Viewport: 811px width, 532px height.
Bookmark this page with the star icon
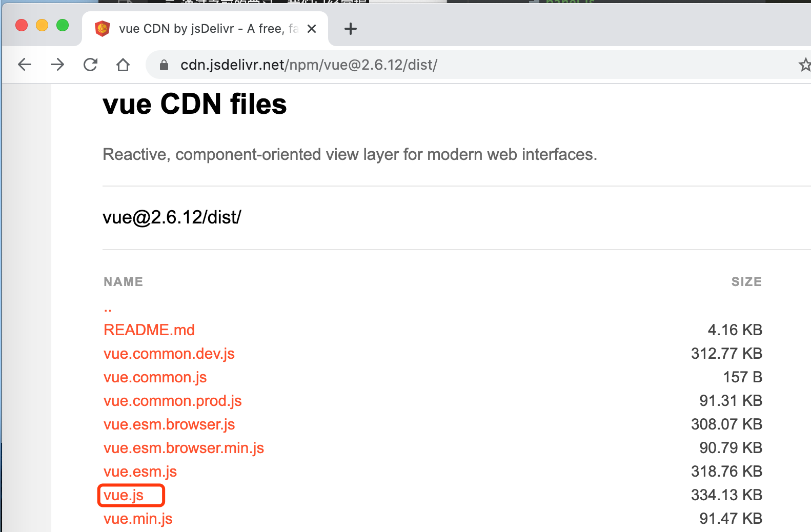(x=804, y=65)
